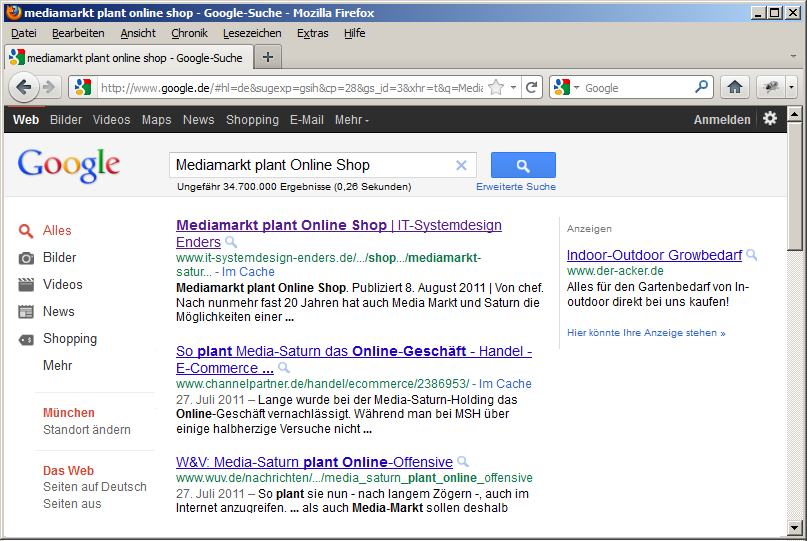Expand the Mehr menu in the black bar
807x541 pixels.
tap(352, 119)
